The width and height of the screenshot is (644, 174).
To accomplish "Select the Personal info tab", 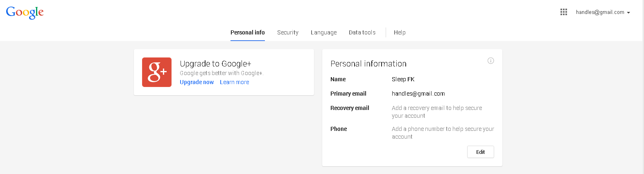I will click(x=247, y=32).
